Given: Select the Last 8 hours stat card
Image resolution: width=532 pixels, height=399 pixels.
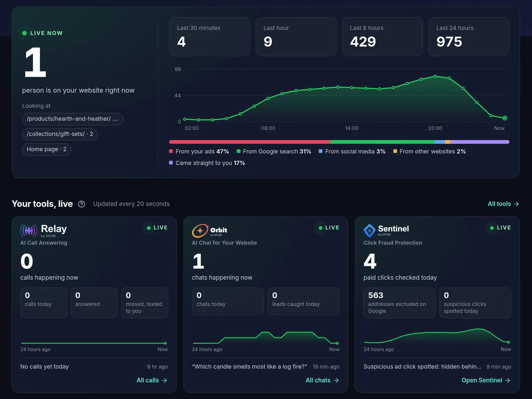Looking at the screenshot, I should point(383,37).
